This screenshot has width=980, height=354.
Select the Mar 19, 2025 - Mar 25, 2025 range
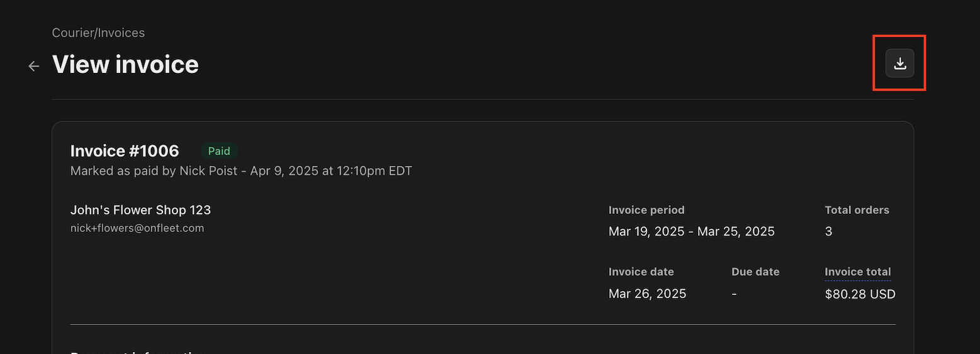point(691,231)
